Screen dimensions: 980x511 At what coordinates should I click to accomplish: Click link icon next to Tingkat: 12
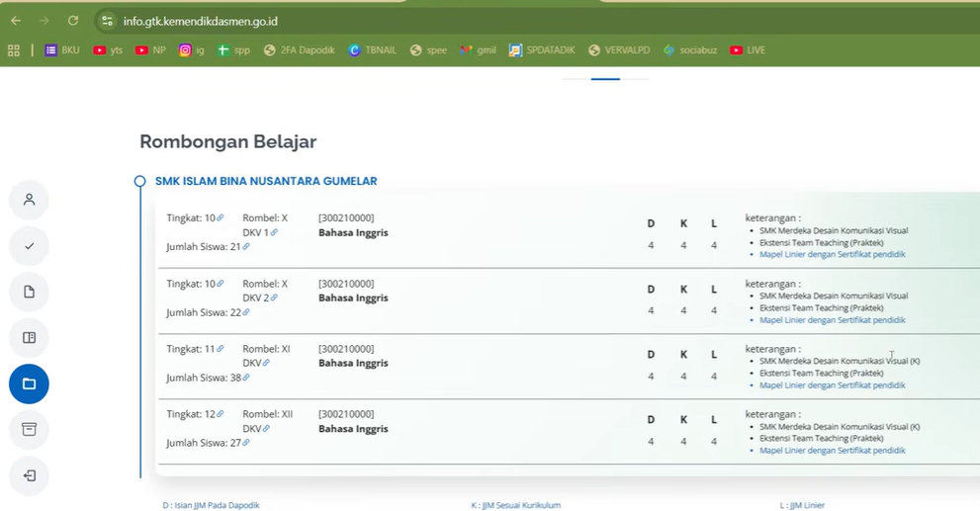220,413
